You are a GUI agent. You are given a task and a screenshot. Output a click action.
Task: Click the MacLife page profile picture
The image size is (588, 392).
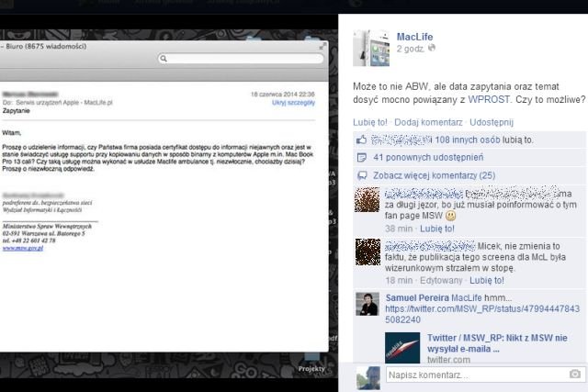click(371, 44)
